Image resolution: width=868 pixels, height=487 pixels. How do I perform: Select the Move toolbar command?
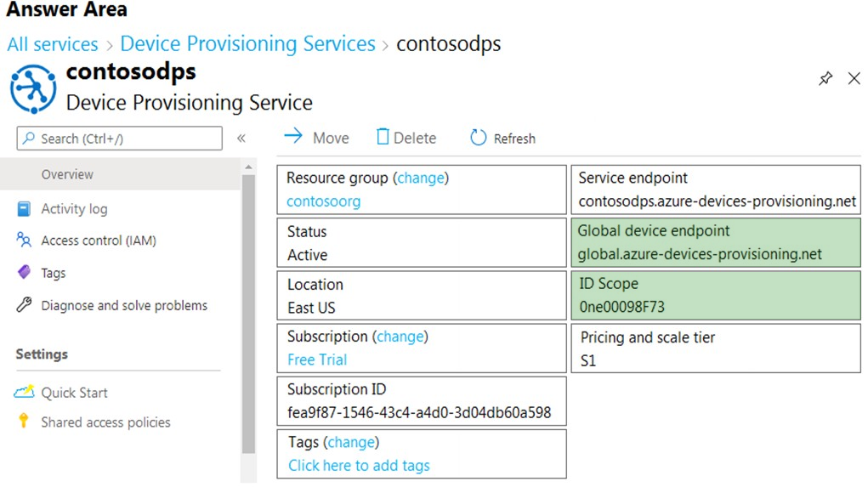pos(316,137)
